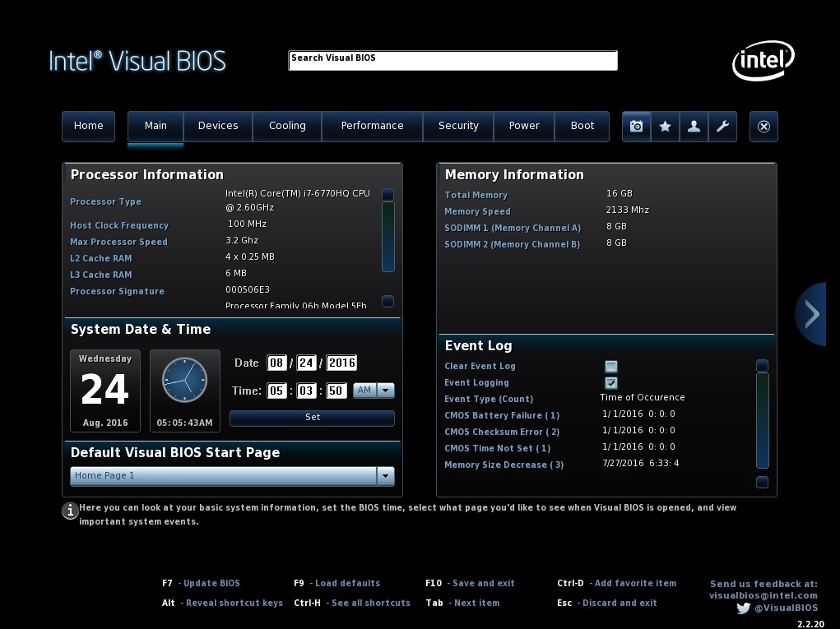
Task: Switch to the Security tab
Action: pos(458,127)
